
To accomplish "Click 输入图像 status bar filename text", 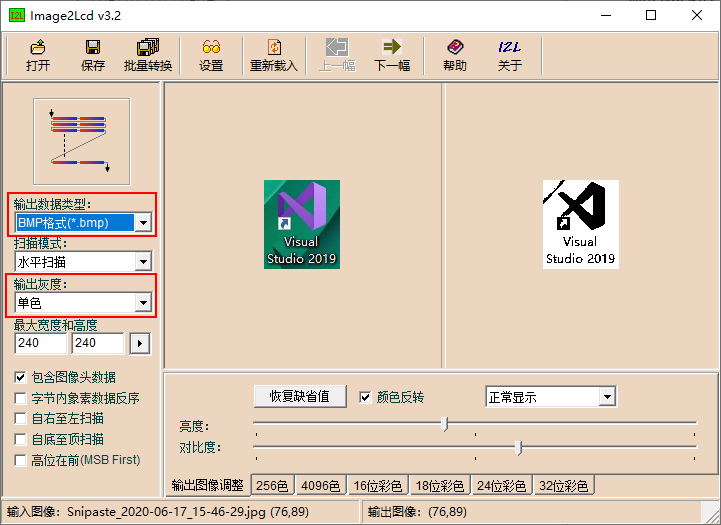I will (188, 512).
